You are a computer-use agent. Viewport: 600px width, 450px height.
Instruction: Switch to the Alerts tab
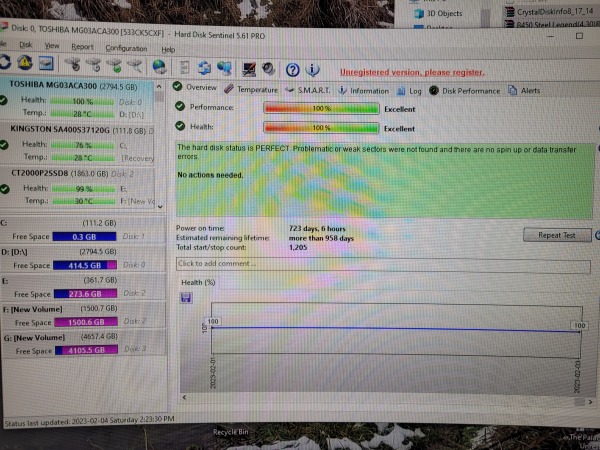(x=524, y=90)
